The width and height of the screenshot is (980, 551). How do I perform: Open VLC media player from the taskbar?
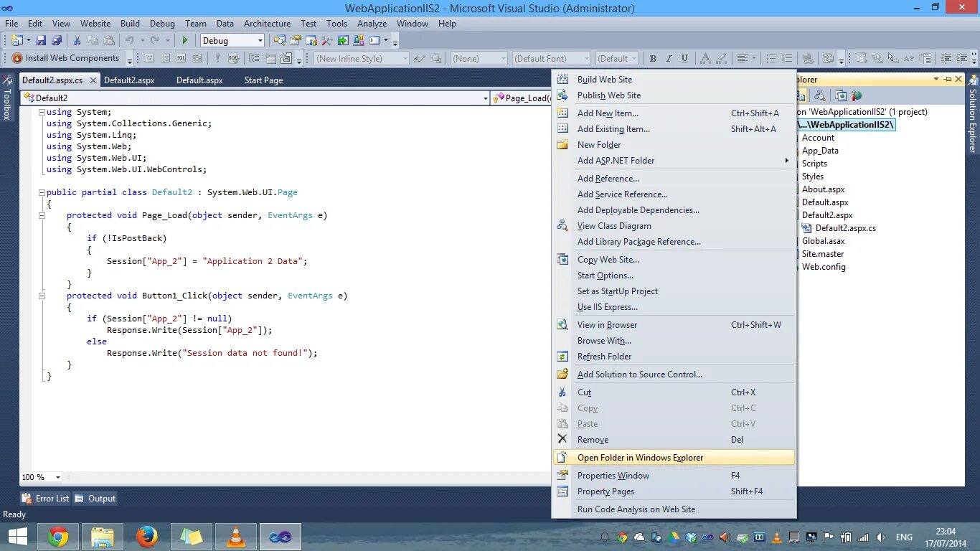(235, 536)
